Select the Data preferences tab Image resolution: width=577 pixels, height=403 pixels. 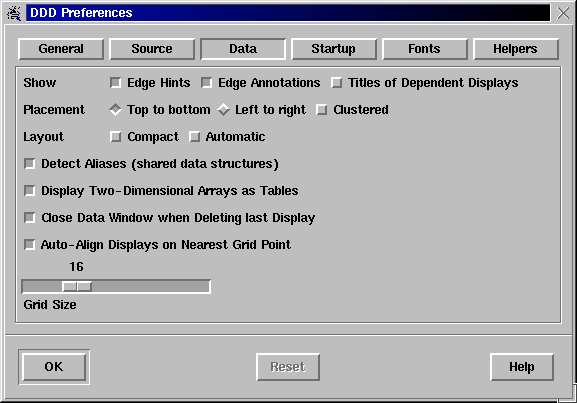point(243,49)
